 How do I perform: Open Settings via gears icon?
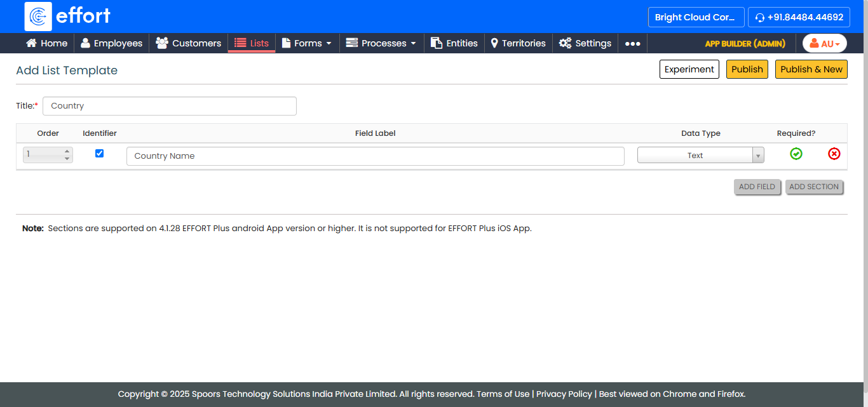tap(565, 43)
